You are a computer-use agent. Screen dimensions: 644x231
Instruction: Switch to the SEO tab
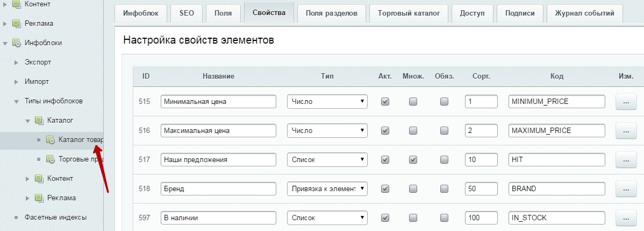point(187,13)
